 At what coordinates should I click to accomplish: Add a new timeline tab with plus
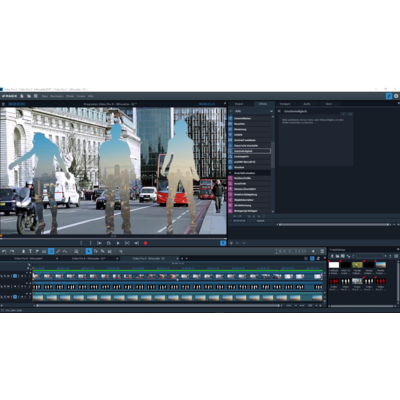182,258
